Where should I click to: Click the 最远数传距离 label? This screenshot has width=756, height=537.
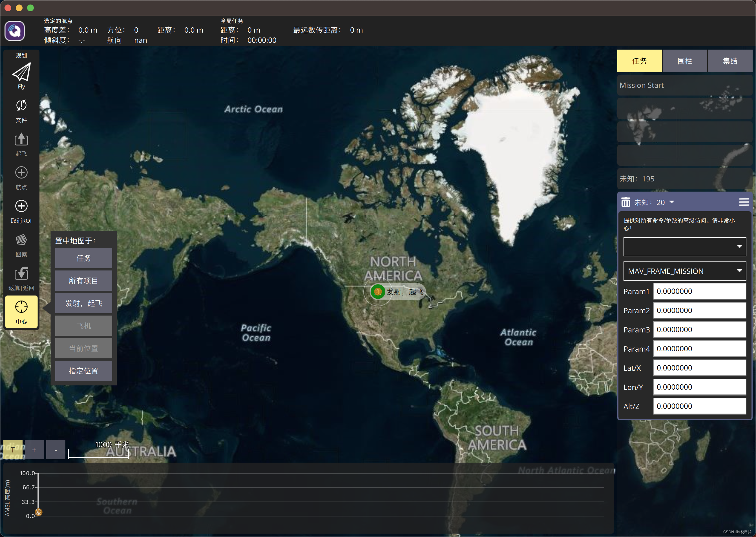[x=317, y=30]
